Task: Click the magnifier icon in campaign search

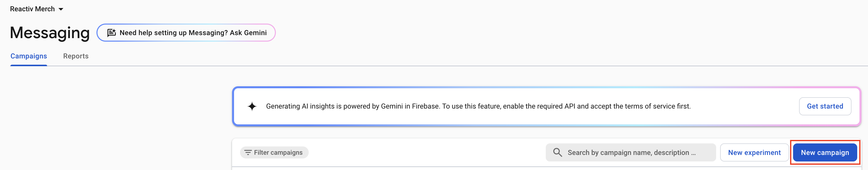Action: [557, 152]
